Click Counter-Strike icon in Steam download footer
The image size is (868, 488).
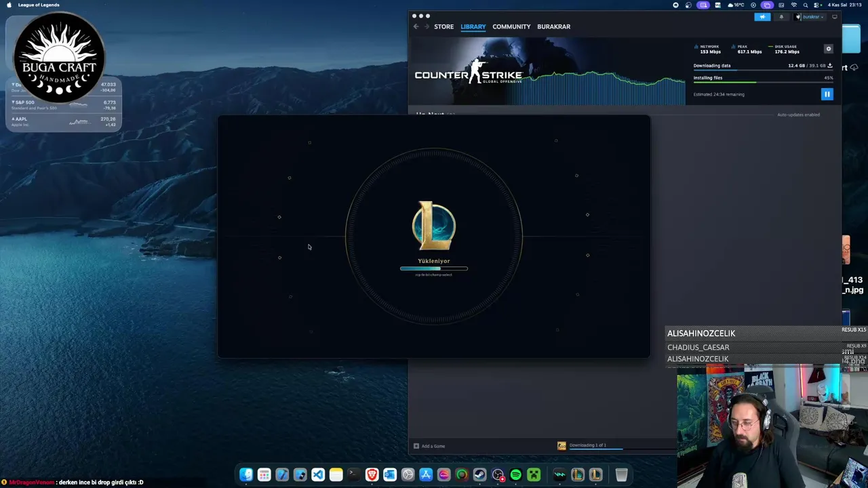pyautogui.click(x=561, y=446)
